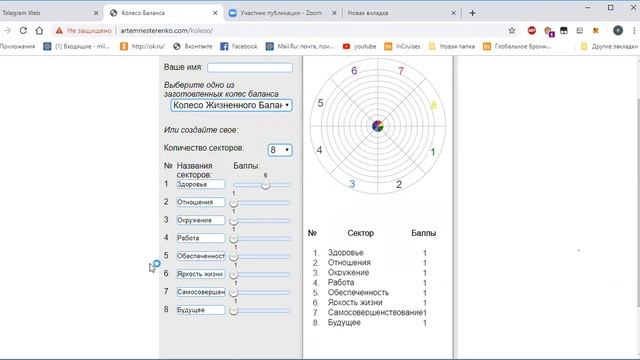Click sector number 3 on the wheel
This screenshot has height=360, width=640.
pos(352,184)
